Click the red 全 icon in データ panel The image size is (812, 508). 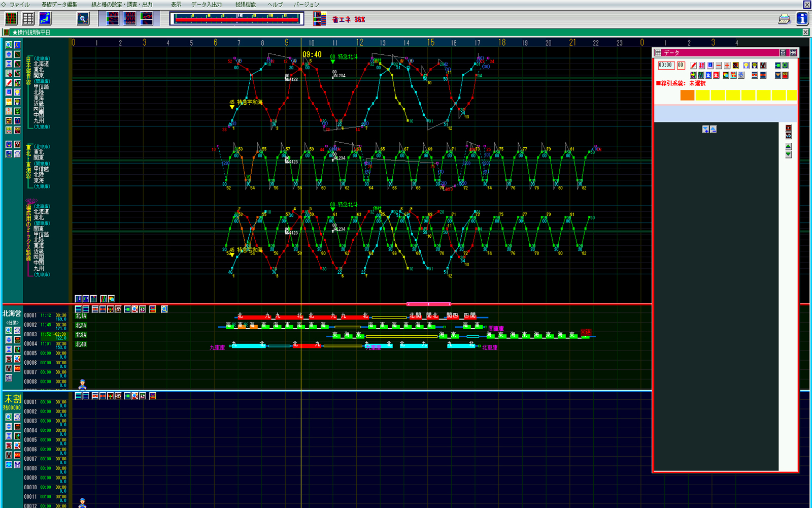tap(716, 75)
